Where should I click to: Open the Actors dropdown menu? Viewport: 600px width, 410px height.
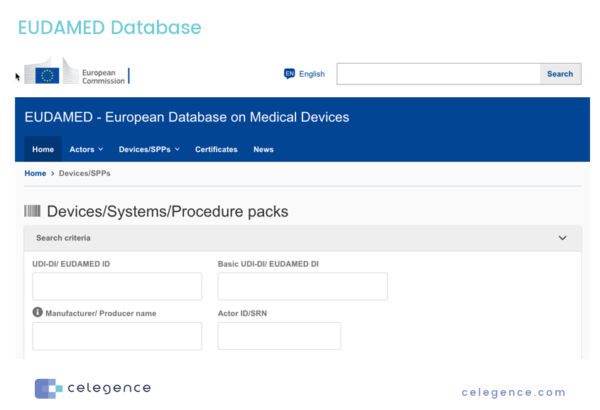point(86,150)
